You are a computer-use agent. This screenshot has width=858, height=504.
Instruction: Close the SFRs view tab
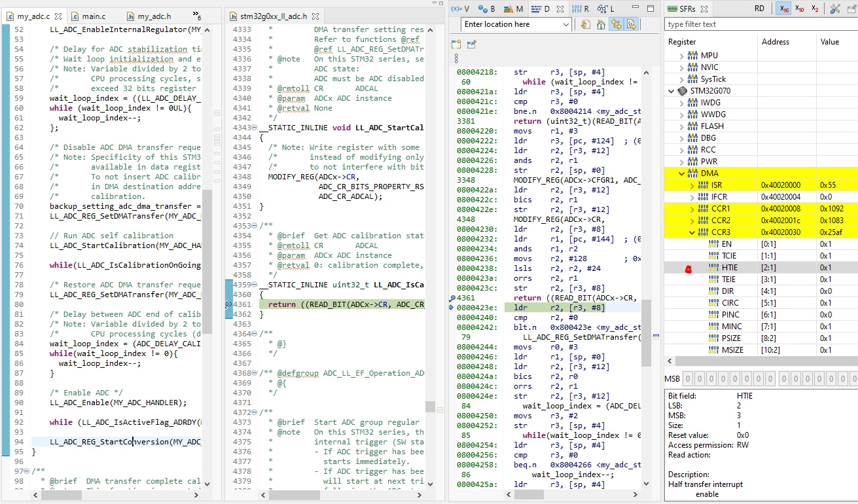click(704, 9)
